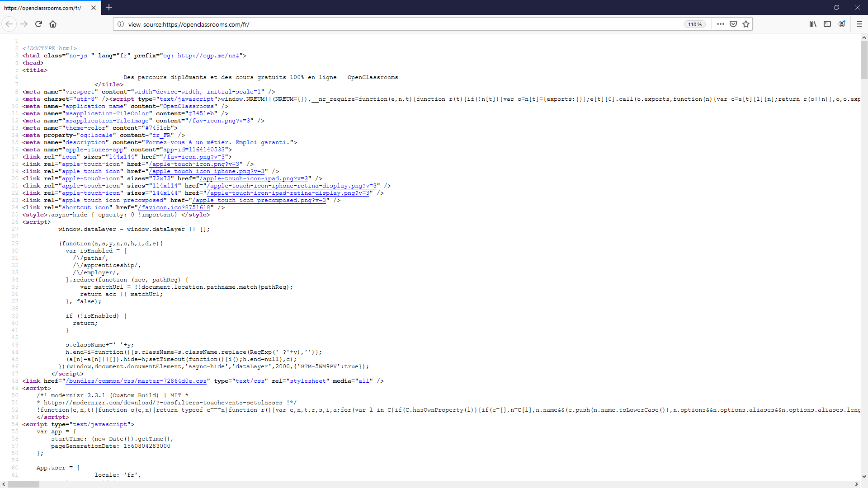
Task: Click the horizontal scrollbar thumb
Action: click(x=24, y=484)
